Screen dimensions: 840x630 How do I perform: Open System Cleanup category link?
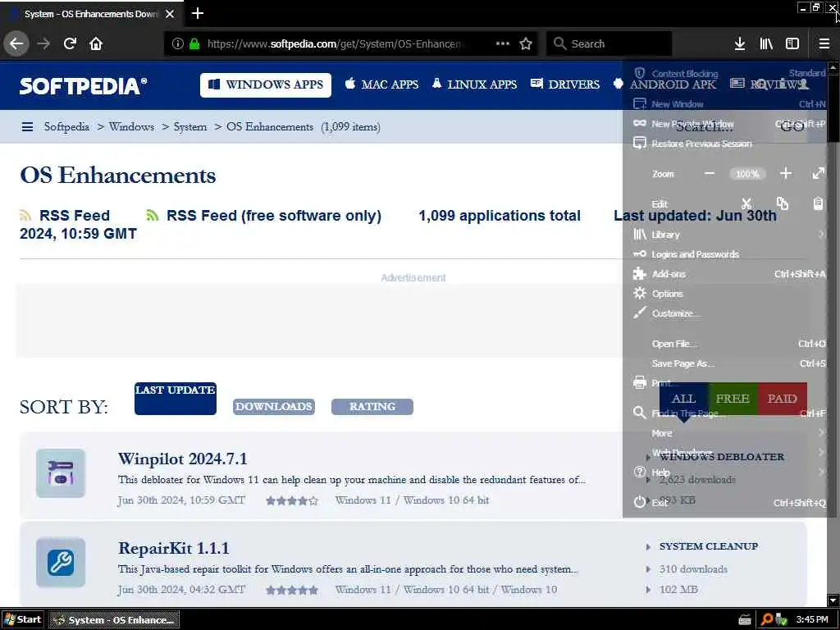point(709,546)
